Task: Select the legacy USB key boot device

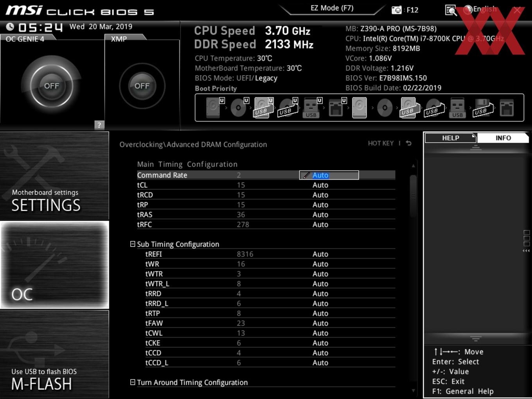Action: point(457,108)
